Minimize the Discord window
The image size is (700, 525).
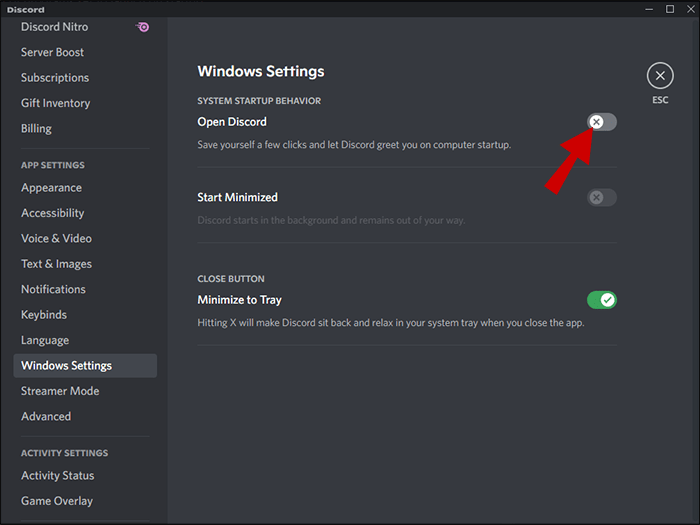649,9
